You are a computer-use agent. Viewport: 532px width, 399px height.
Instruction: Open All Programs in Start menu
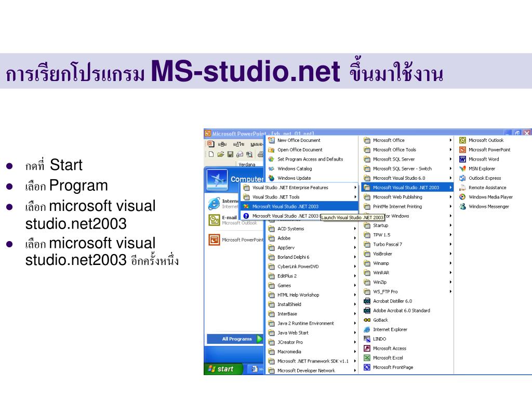[x=235, y=339]
